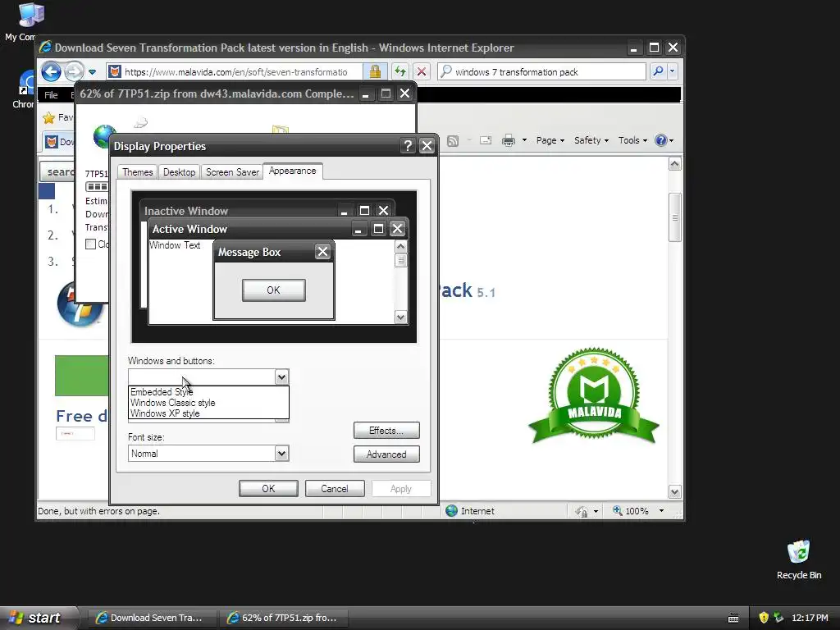Confirm with OK in Display Properties
The image size is (840, 630).
click(268, 489)
